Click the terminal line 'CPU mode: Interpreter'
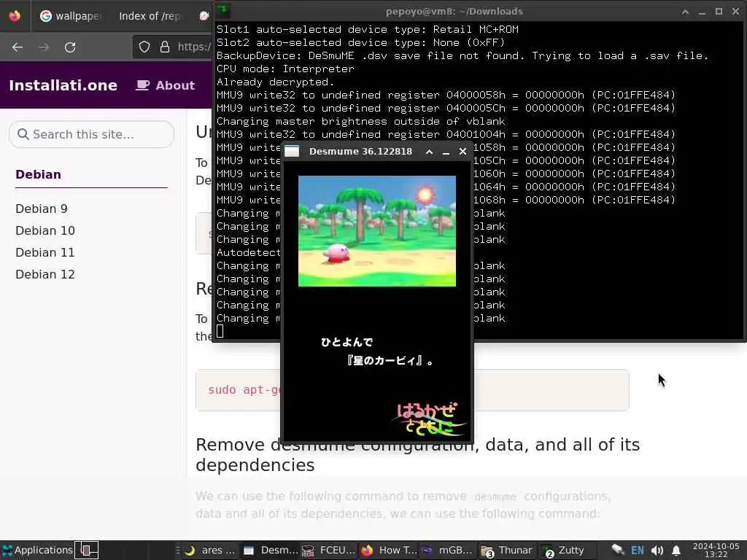Image resolution: width=747 pixels, height=560 pixels. click(x=285, y=69)
